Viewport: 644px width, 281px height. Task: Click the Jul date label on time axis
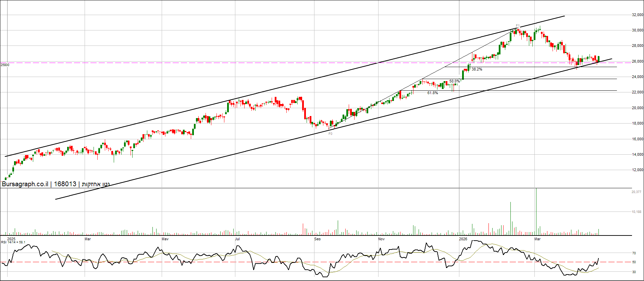click(237, 239)
